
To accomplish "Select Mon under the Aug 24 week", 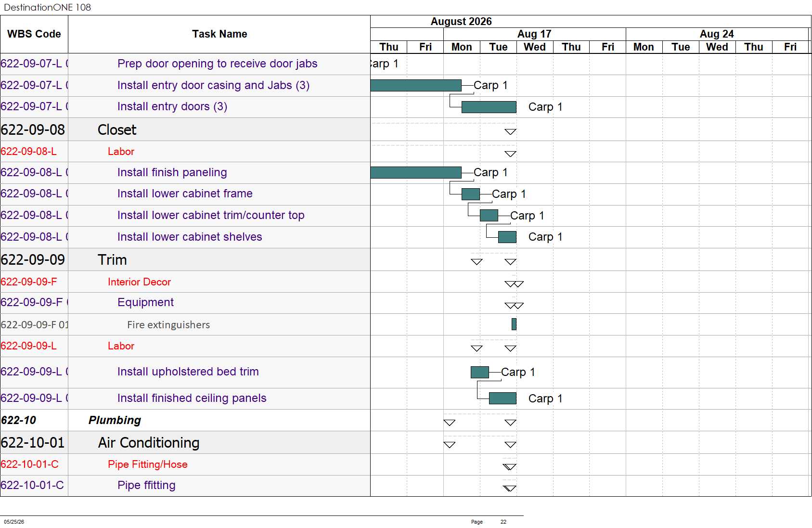I will [644, 47].
